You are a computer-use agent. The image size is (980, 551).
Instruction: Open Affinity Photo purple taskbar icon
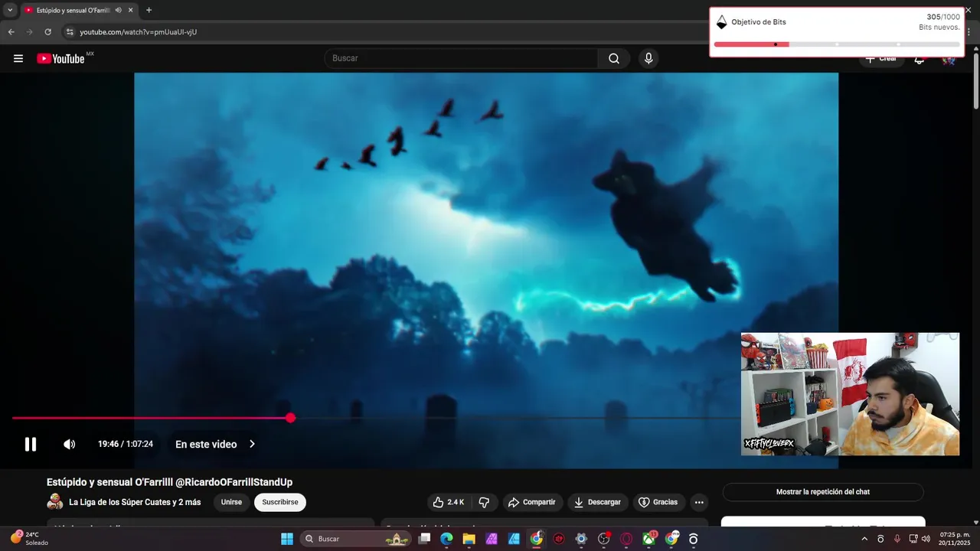[492, 539]
